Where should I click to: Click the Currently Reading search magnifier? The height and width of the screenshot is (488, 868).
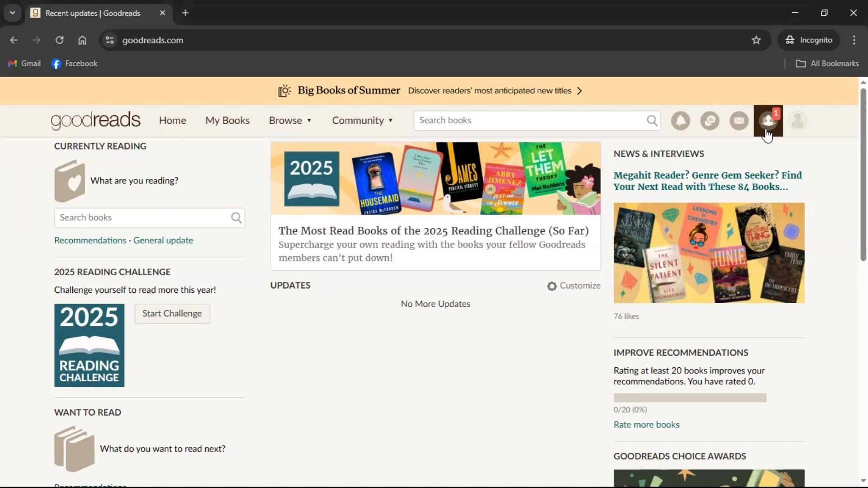(x=236, y=218)
